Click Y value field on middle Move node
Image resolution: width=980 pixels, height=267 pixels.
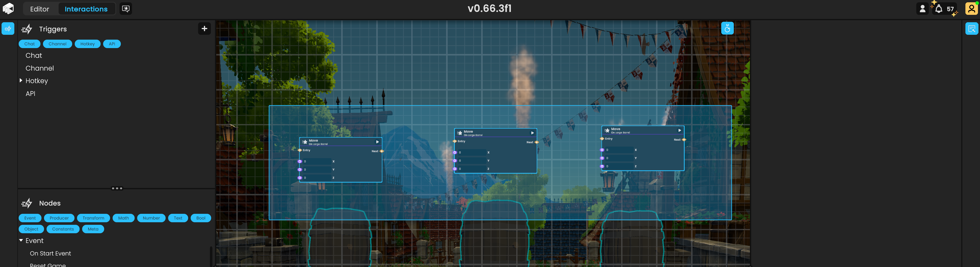click(472, 161)
